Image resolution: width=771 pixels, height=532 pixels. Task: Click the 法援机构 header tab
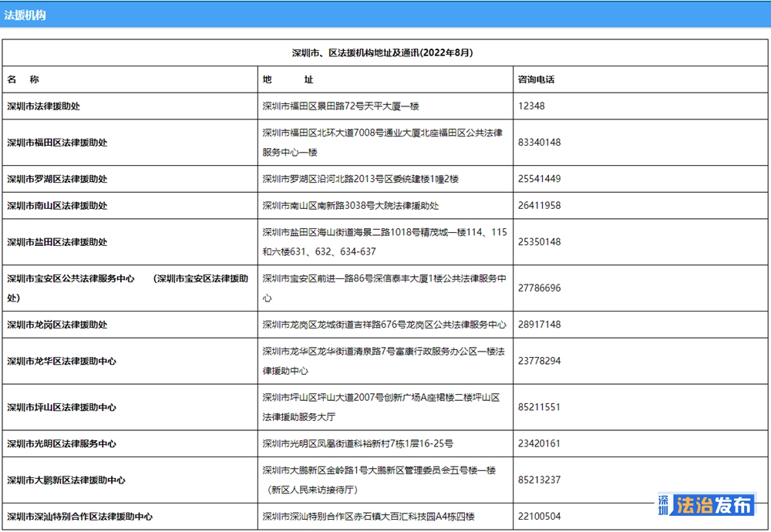tap(25, 15)
